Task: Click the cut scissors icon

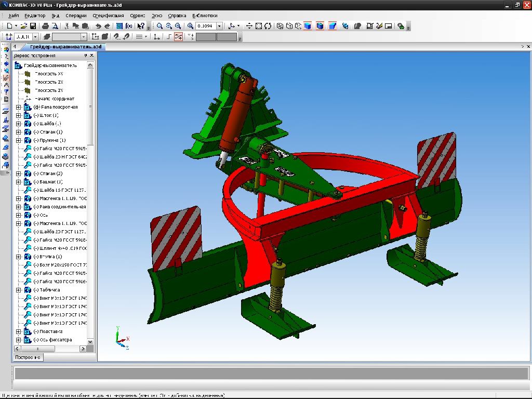Action: (x=67, y=26)
